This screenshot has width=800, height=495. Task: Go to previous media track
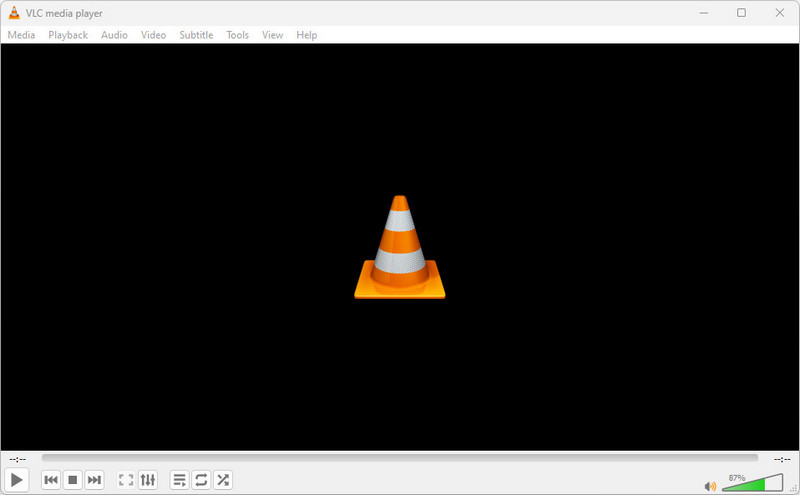(51, 480)
